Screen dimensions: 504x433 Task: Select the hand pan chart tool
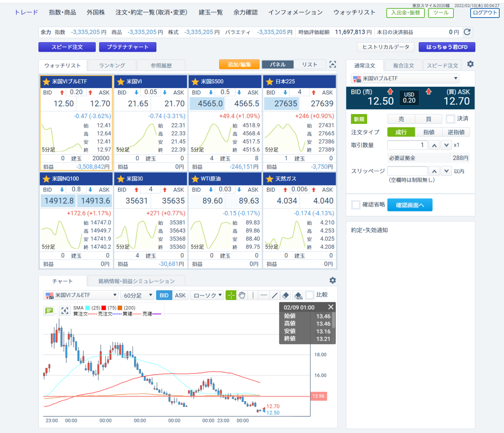[242, 295]
